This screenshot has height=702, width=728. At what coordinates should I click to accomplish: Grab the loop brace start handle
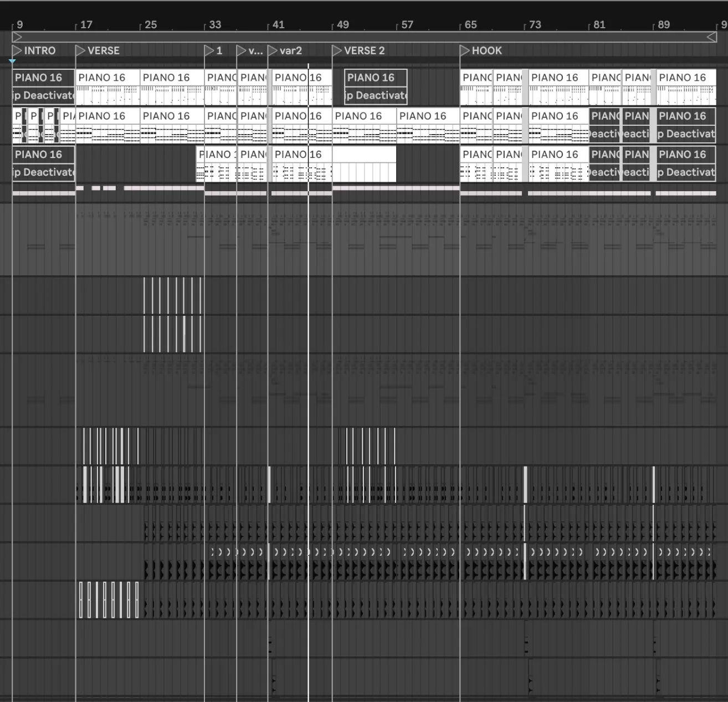[17, 37]
